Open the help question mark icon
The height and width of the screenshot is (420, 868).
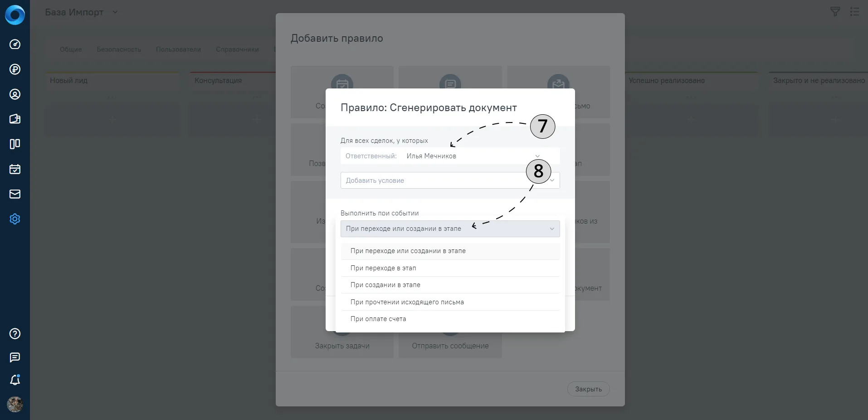(15, 334)
